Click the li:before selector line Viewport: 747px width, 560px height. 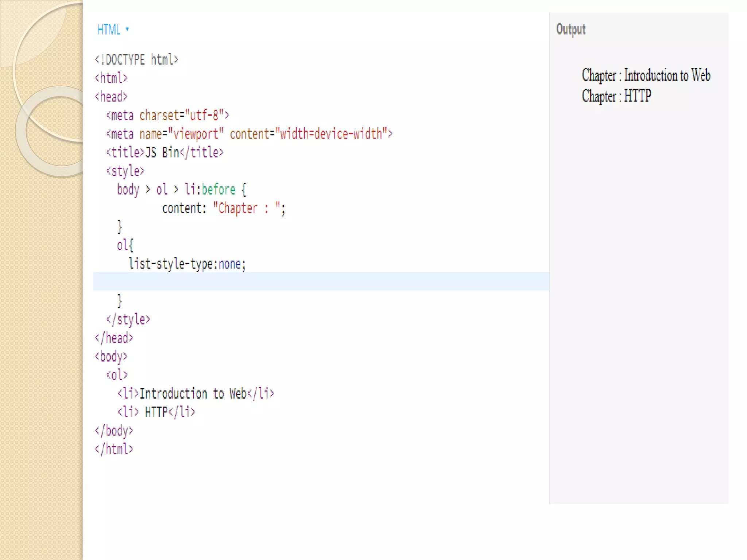(x=181, y=190)
